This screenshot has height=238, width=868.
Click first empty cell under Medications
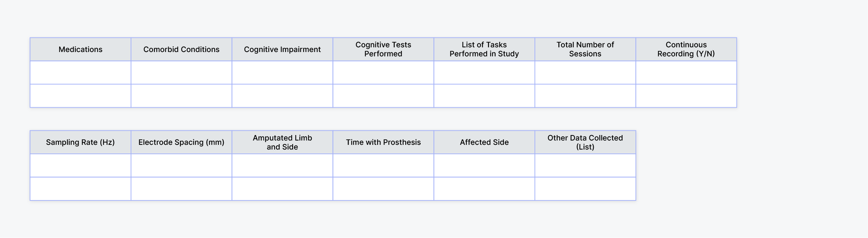click(x=80, y=73)
